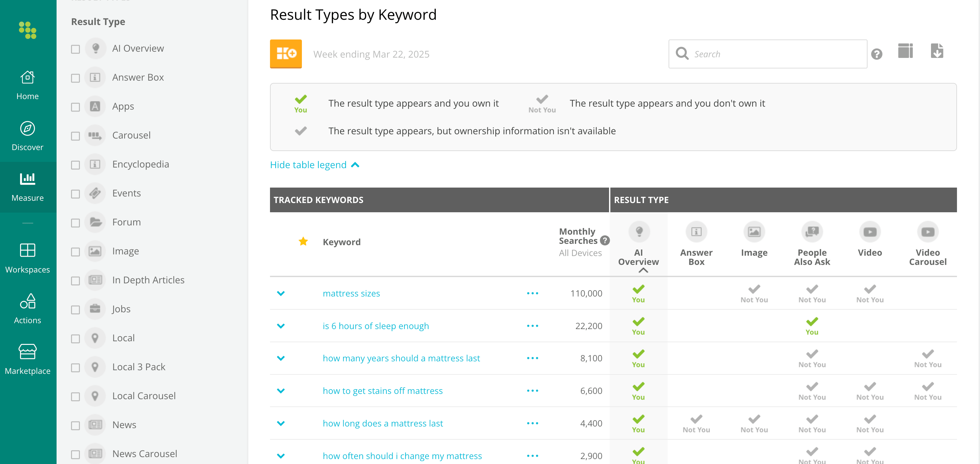Collapse the legend via Hide table legend chevron
Viewport: 980px width, 464px height.
355,165
